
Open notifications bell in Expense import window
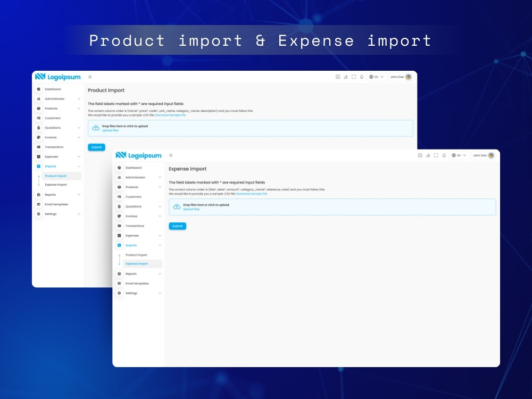click(x=444, y=155)
